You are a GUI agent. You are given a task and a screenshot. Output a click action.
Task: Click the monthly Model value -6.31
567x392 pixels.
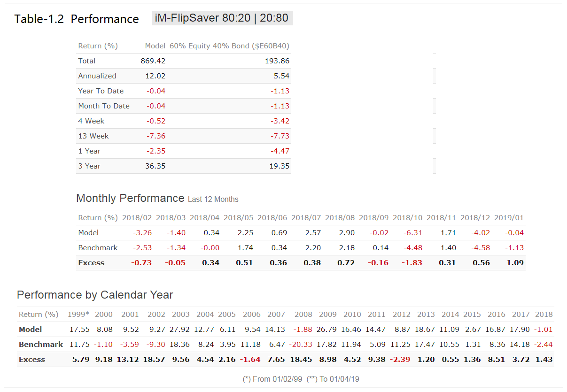click(412, 233)
